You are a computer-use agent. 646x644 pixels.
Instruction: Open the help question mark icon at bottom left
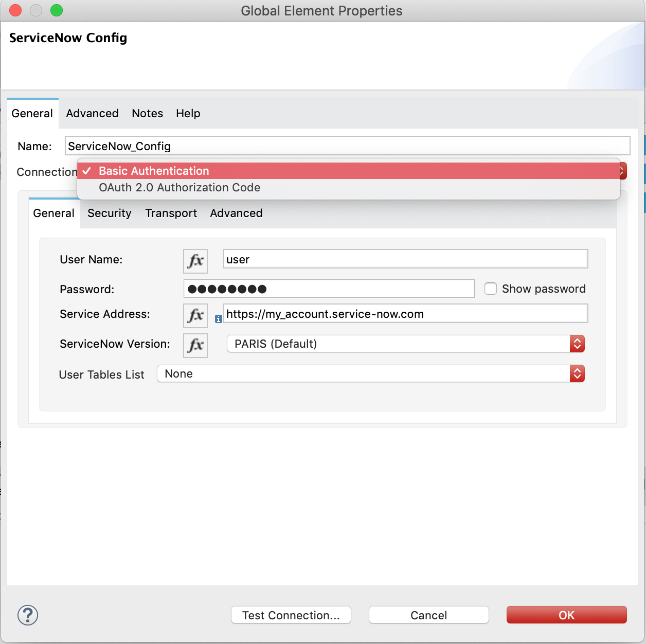click(27, 615)
